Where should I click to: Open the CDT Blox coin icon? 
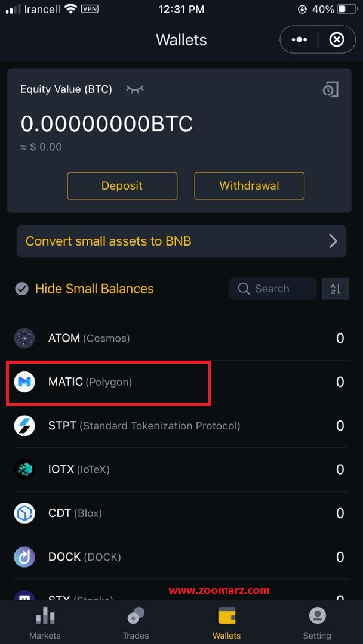[x=24, y=513]
